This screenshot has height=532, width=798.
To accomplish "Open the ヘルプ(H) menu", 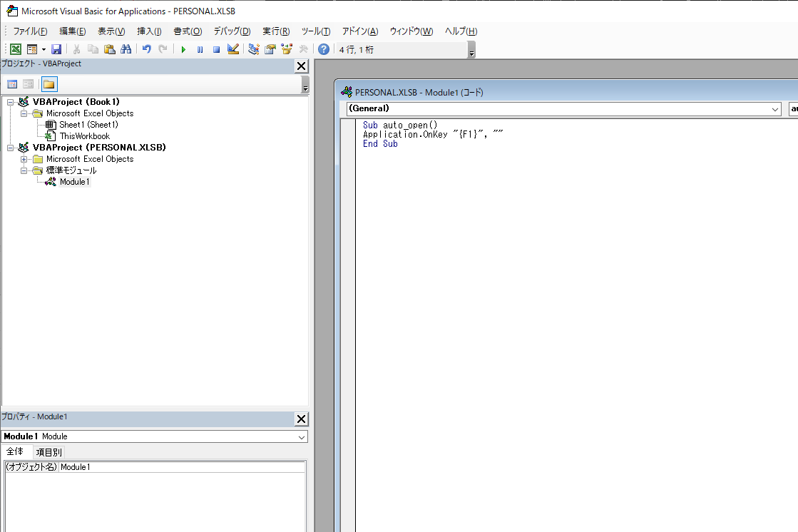I will point(461,31).
